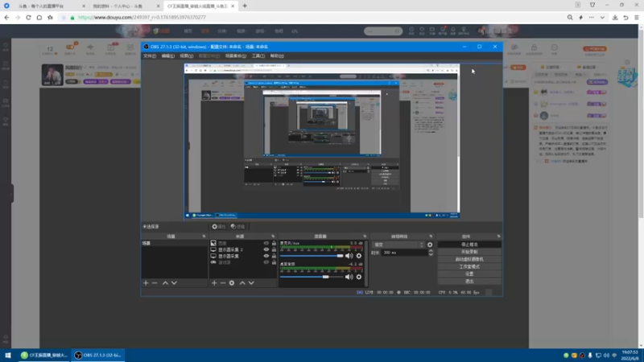The width and height of the screenshot is (644, 362).
Task: Lock the 显示器采集 2 source
Action: pos(274,249)
